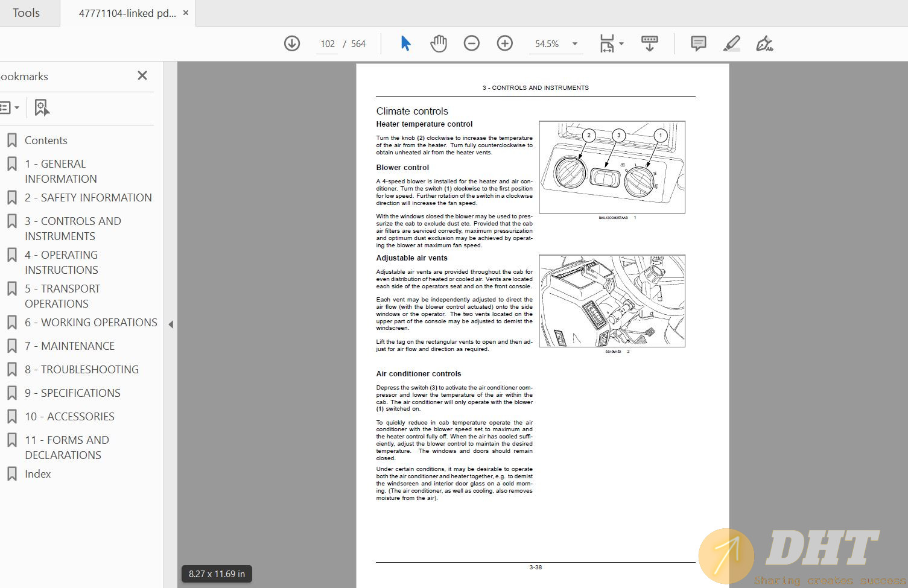
Task: Select the arrow selection tool
Action: [405, 43]
